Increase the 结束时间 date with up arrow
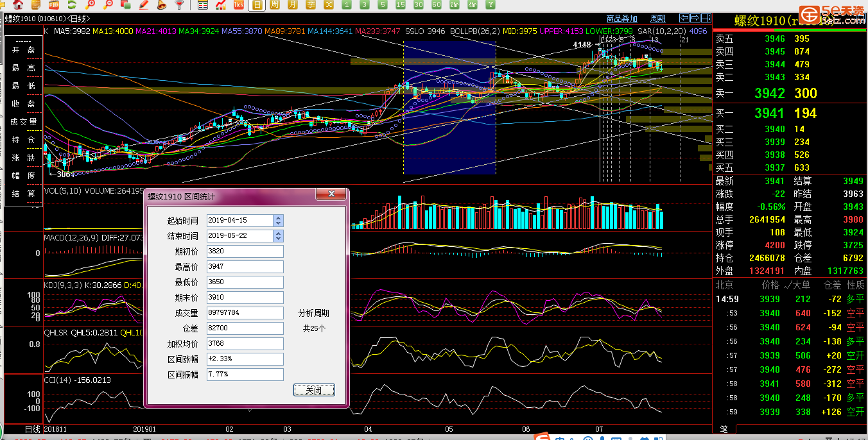 tap(278, 233)
